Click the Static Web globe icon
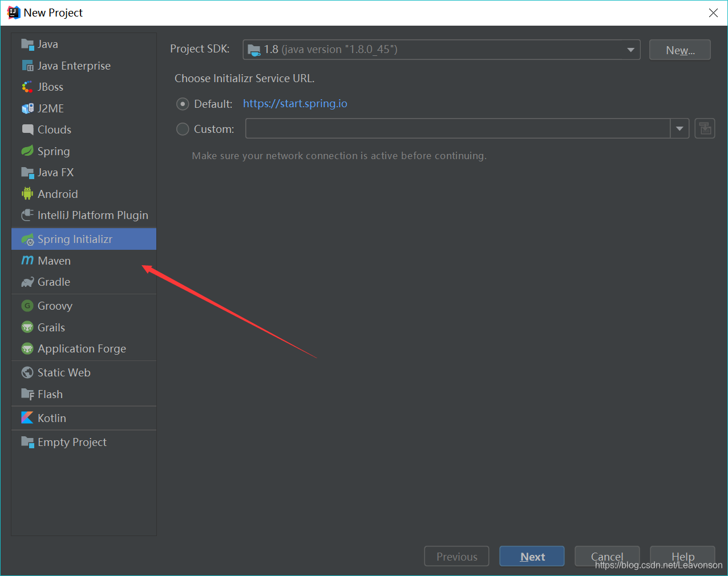The image size is (728, 576). [x=27, y=372]
